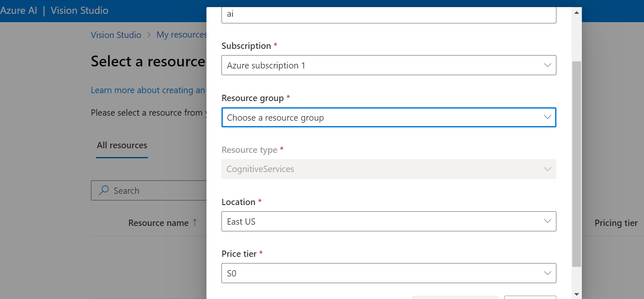Click the Location field label

(x=238, y=202)
